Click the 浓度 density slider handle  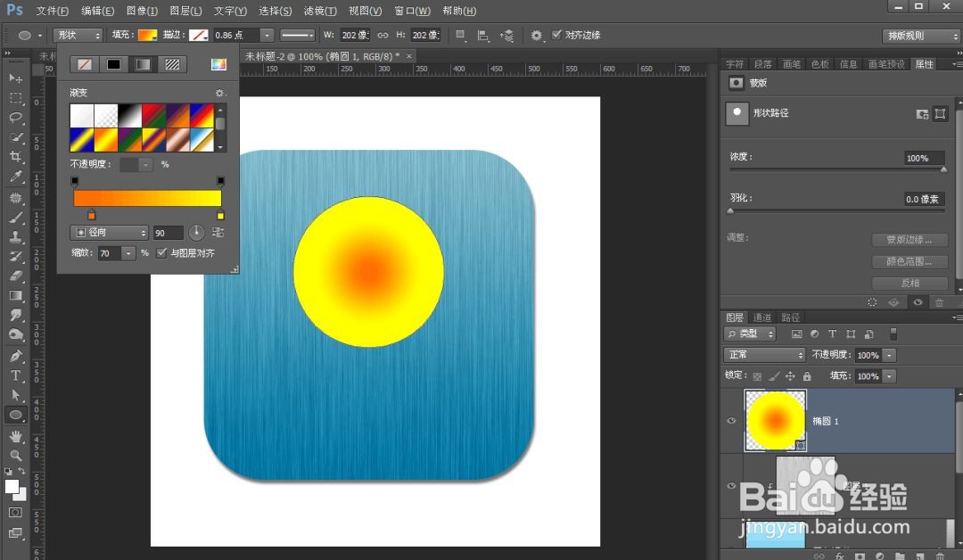point(943,169)
